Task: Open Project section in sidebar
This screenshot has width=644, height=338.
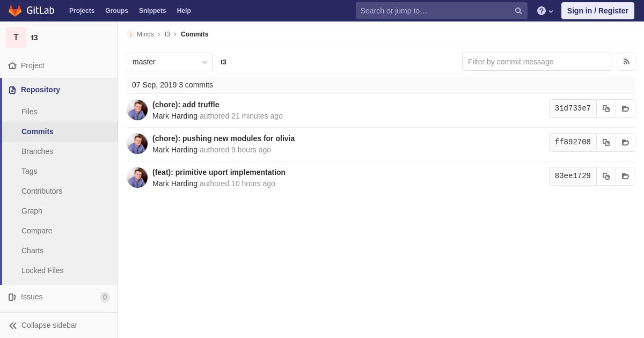Action: [x=59, y=65]
